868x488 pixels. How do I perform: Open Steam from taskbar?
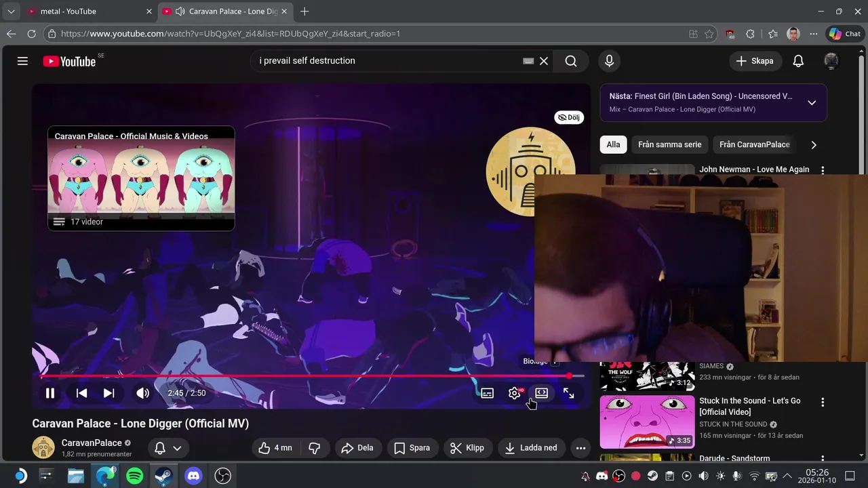click(x=163, y=476)
